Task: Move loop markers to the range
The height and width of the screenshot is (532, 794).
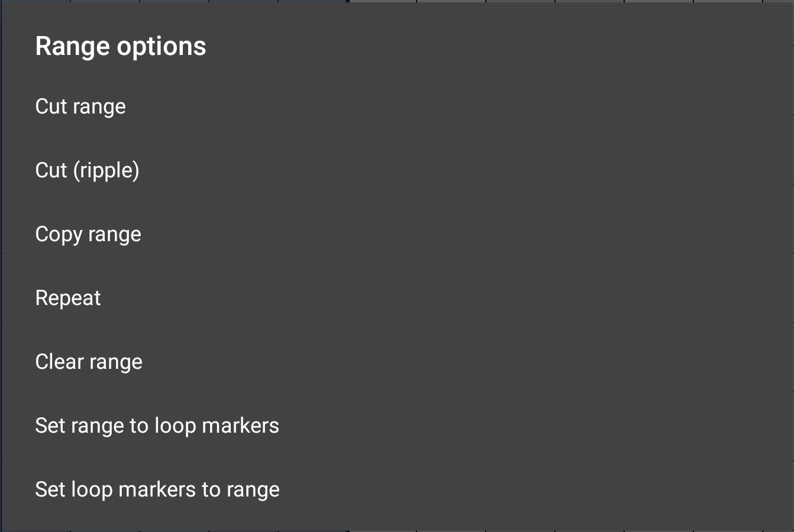Action: tap(157, 489)
